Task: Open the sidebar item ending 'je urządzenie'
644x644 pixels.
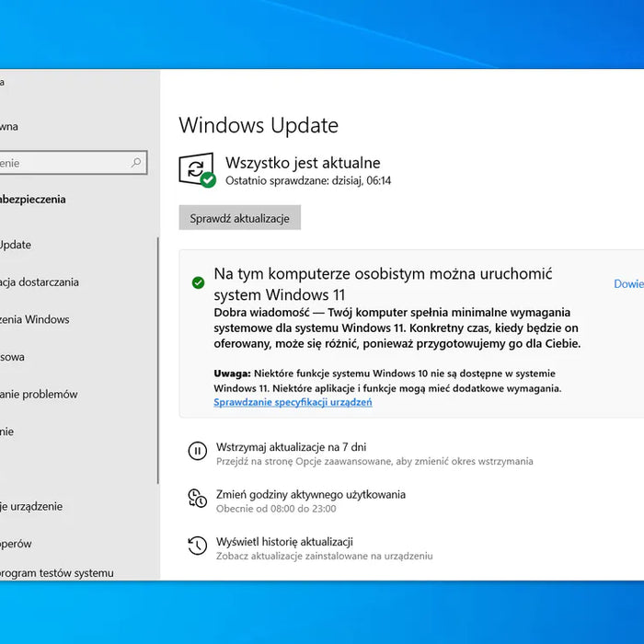Action: (31, 506)
